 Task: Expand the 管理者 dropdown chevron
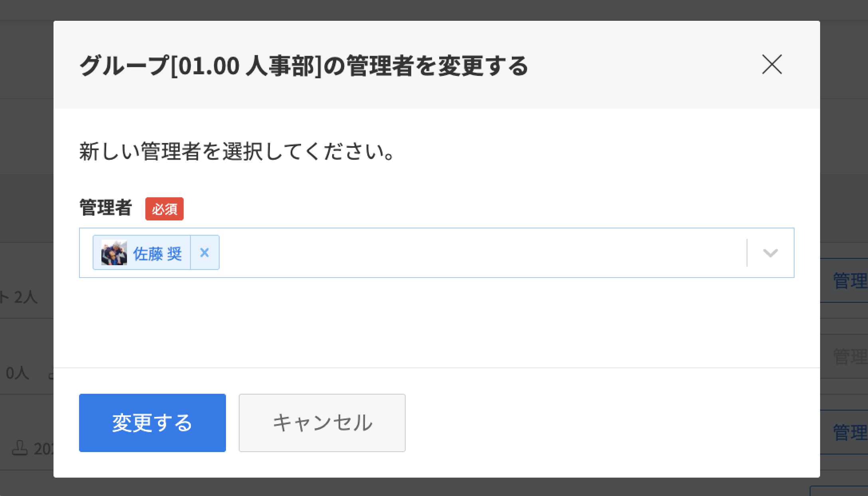click(770, 253)
